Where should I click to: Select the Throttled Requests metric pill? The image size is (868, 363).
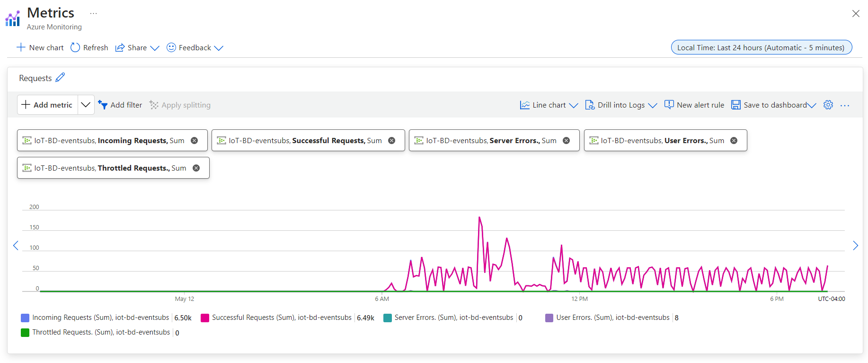click(x=113, y=168)
